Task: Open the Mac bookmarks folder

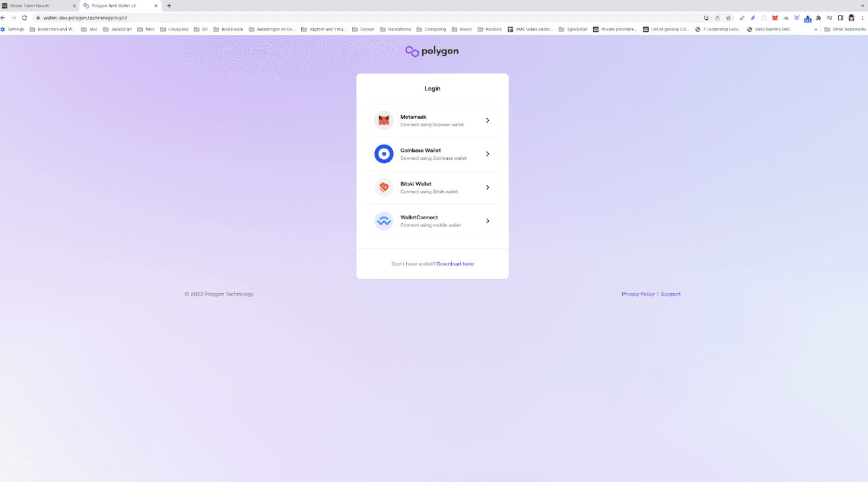Action: pyautogui.click(x=89, y=29)
